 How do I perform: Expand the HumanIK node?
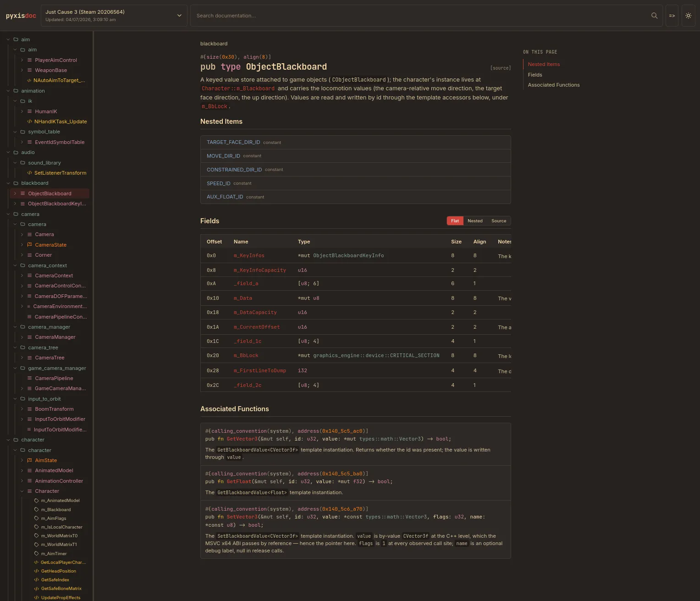(x=22, y=111)
